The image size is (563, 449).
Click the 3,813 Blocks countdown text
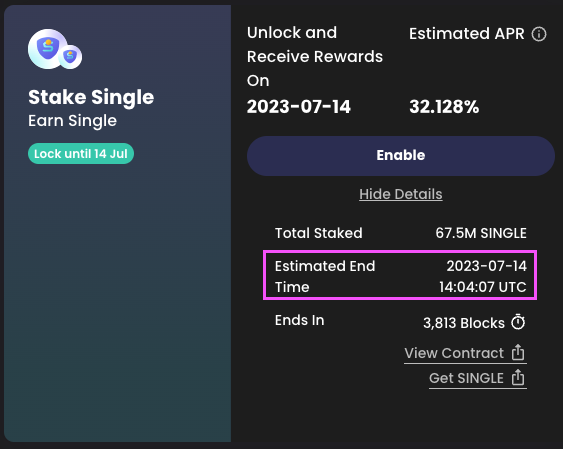click(x=464, y=323)
